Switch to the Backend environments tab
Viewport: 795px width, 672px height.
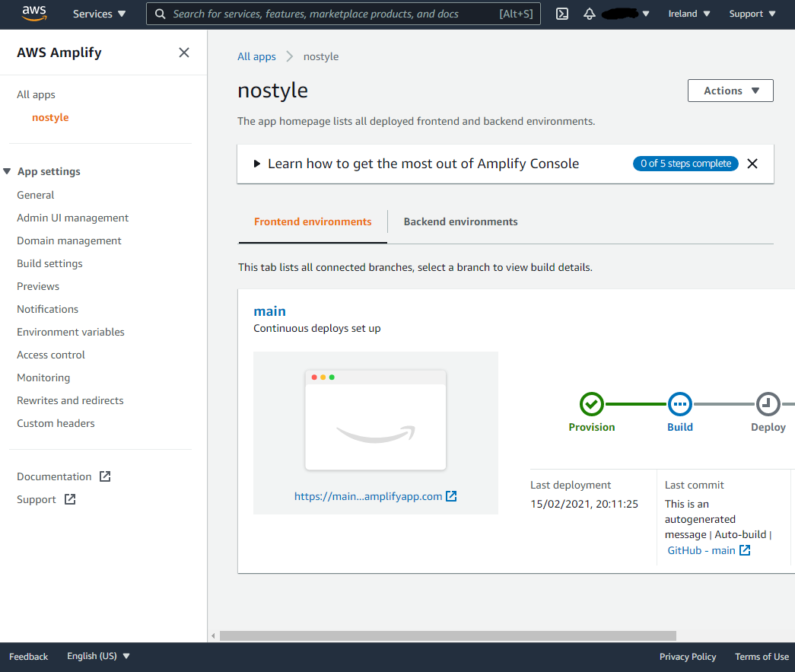pos(460,221)
